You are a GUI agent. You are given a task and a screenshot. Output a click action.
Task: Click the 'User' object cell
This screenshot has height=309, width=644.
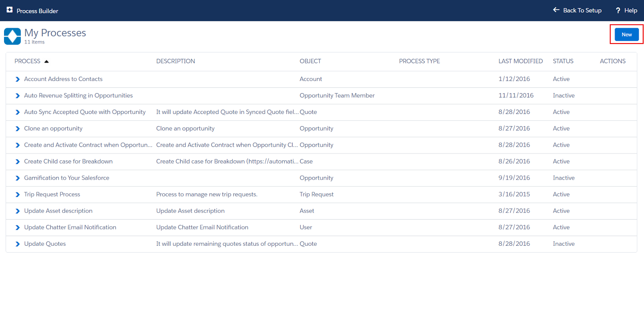click(306, 228)
